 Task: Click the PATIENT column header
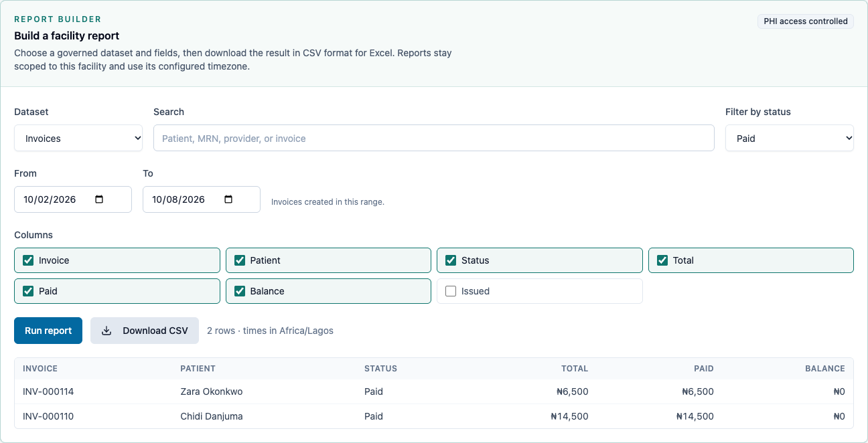click(x=198, y=369)
